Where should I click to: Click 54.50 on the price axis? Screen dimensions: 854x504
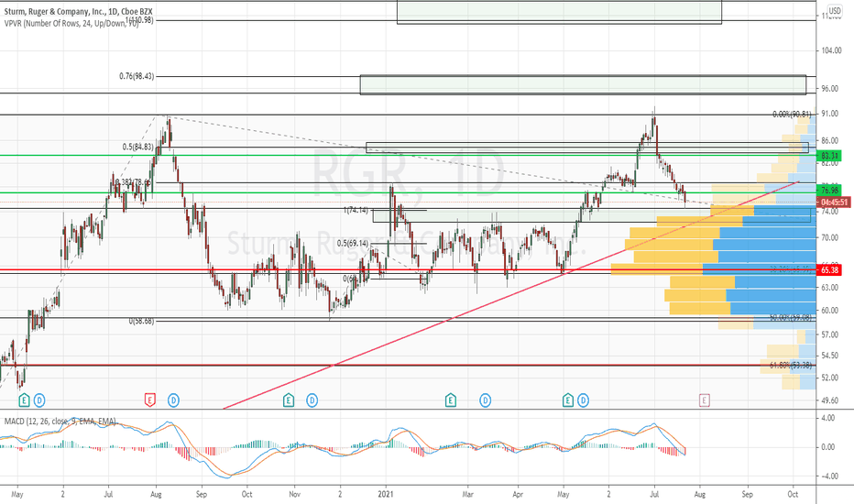(829, 356)
